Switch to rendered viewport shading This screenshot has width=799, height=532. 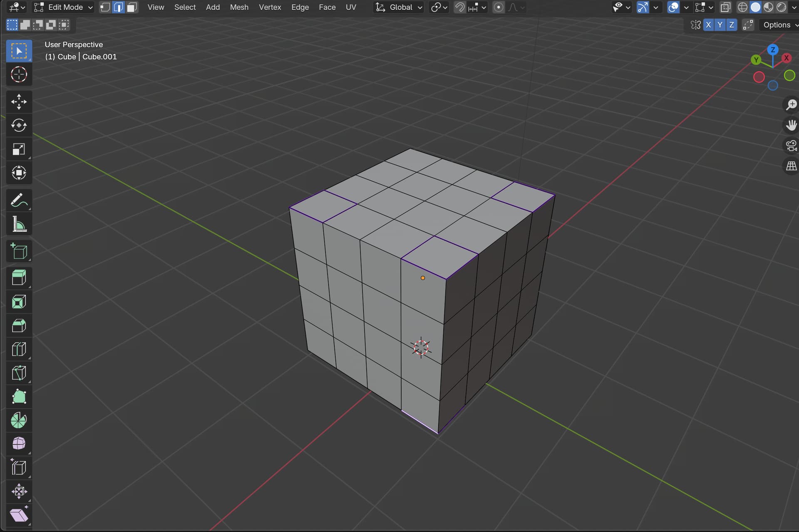(781, 7)
